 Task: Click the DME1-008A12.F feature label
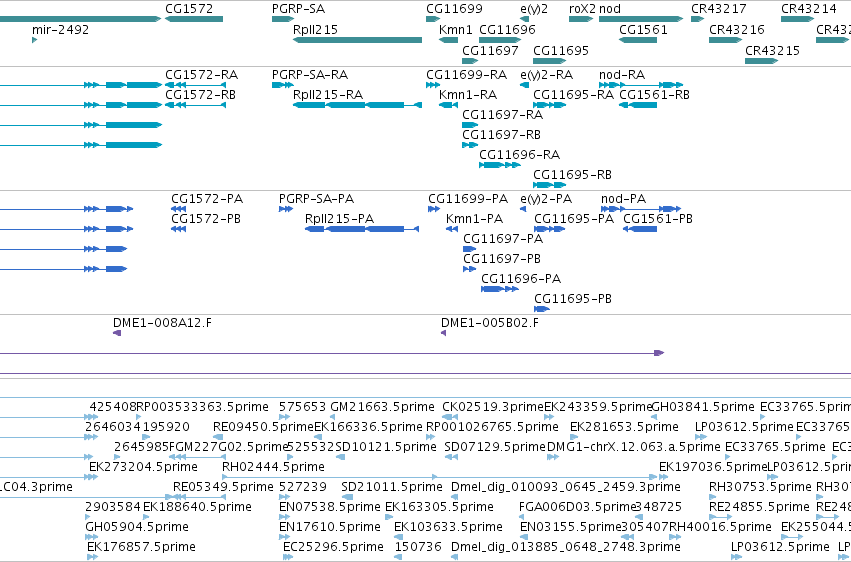coord(162,323)
